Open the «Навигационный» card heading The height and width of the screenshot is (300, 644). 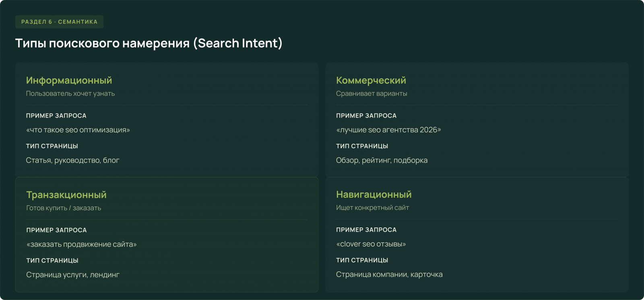[x=374, y=194]
